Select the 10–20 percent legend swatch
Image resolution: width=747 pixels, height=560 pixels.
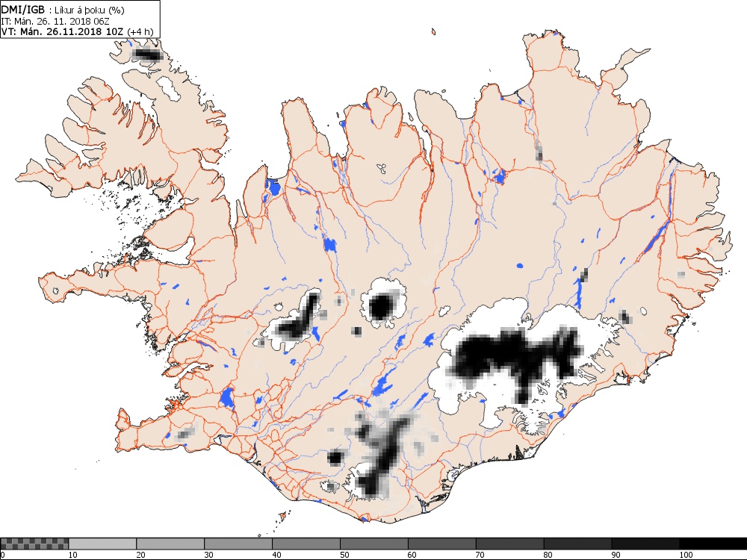(x=102, y=544)
